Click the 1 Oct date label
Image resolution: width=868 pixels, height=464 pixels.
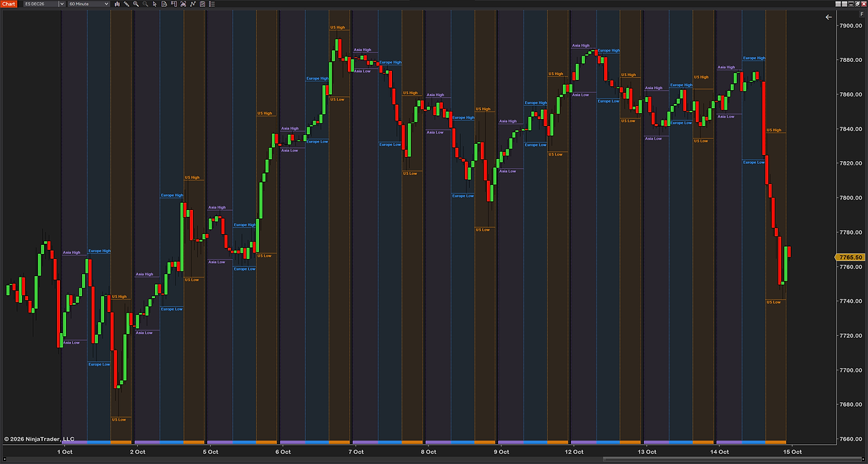pos(65,452)
